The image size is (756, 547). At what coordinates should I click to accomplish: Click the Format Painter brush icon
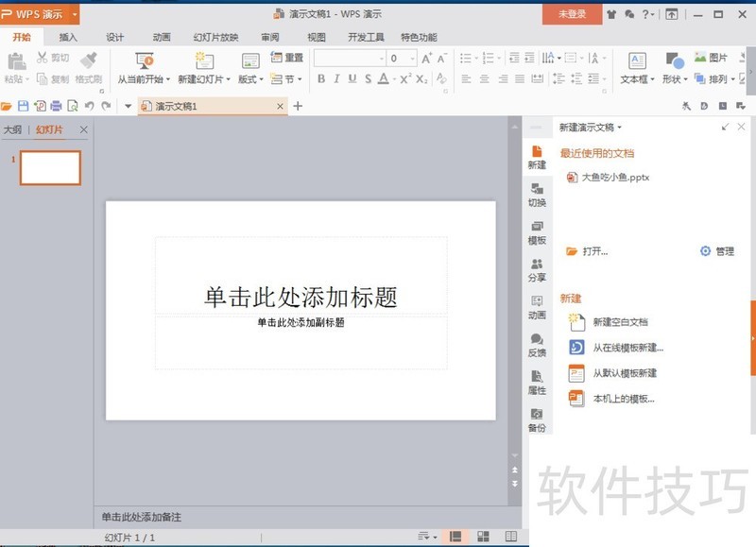click(x=89, y=60)
